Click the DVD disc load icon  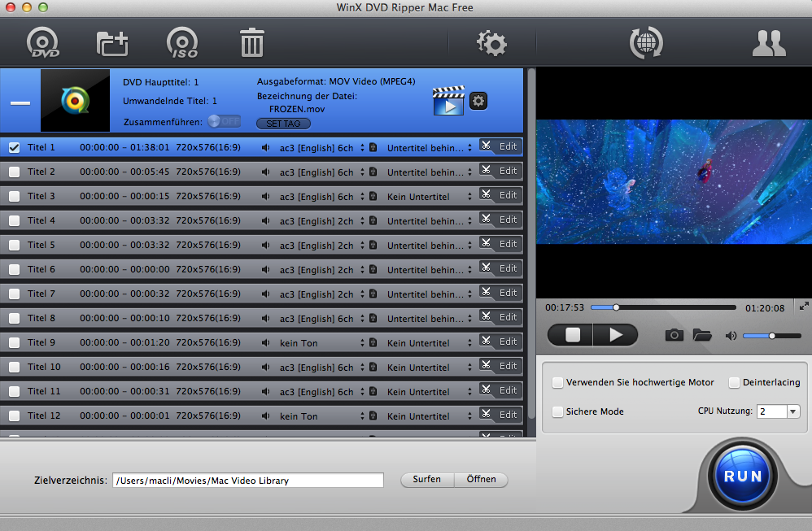[x=45, y=43]
